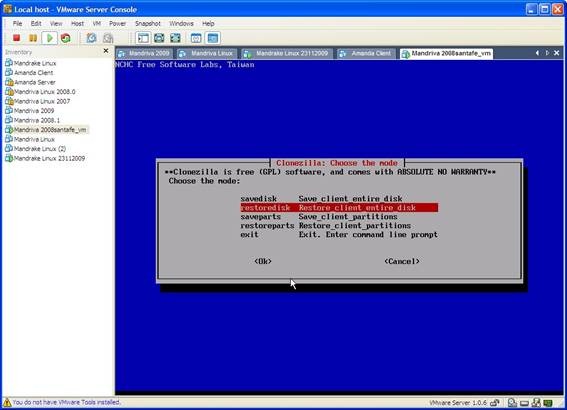Switch to the Amanda Client tab

(366, 54)
